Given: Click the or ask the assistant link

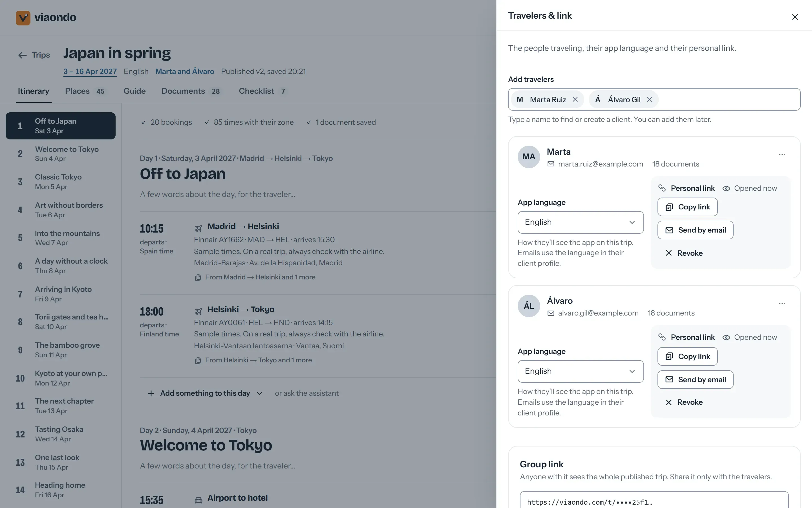Looking at the screenshot, I should tap(307, 393).
